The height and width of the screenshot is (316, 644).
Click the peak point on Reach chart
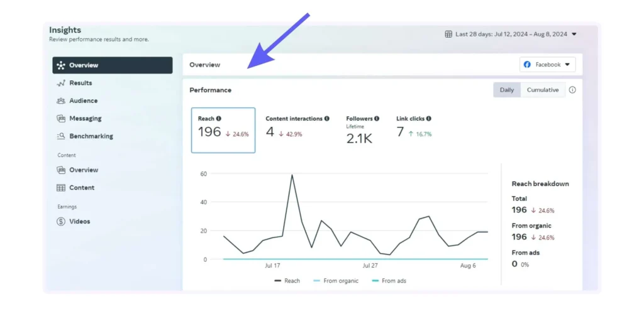click(292, 175)
